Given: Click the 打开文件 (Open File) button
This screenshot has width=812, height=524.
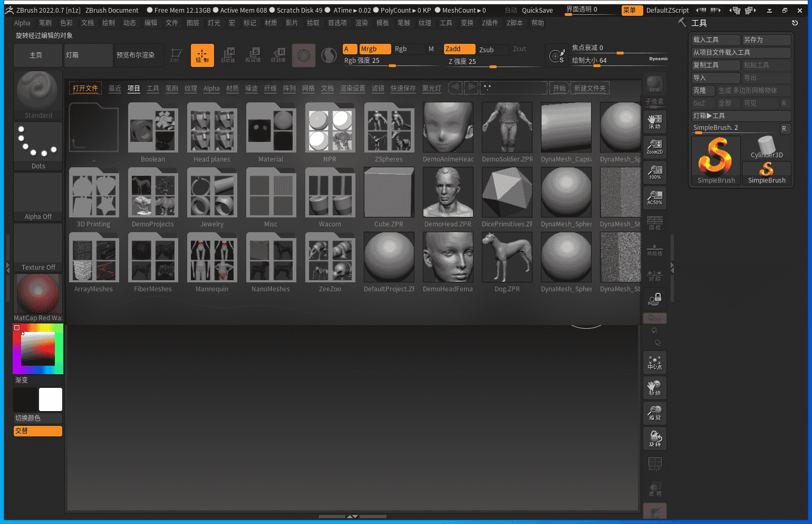Looking at the screenshot, I should (85, 88).
